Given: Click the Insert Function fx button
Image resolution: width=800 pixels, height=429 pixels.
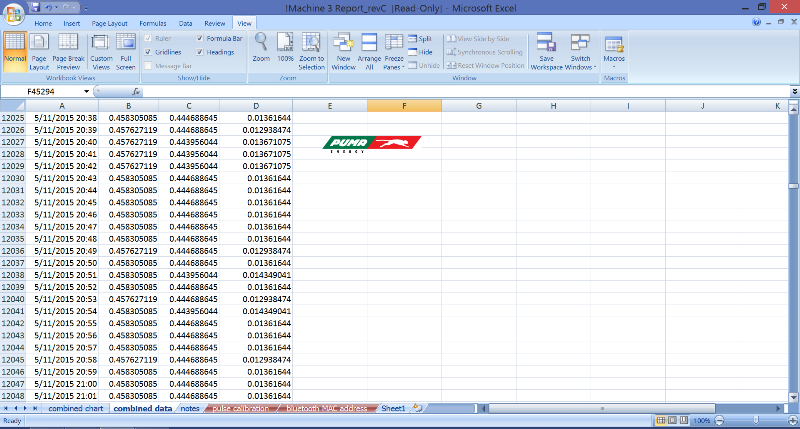Looking at the screenshot, I should [x=136, y=91].
